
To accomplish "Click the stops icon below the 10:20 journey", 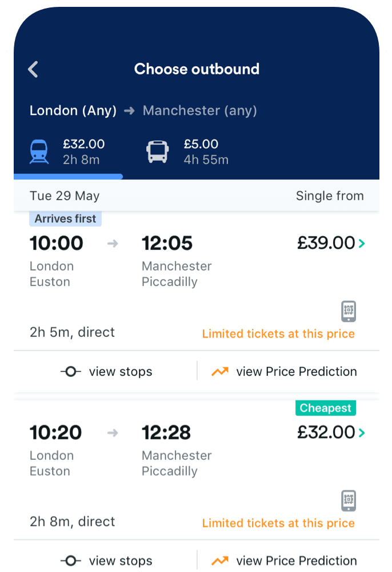I will (x=70, y=561).
